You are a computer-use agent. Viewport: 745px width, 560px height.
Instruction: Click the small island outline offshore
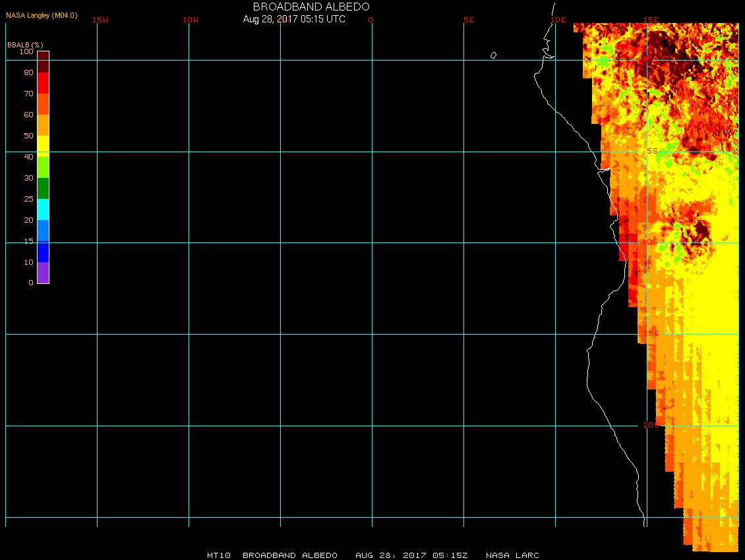point(493,55)
